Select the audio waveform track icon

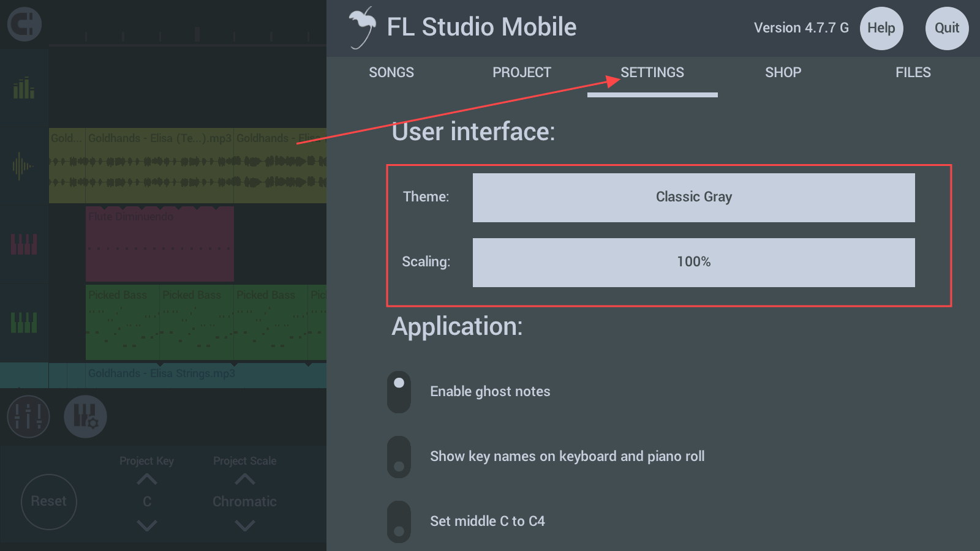(x=23, y=166)
